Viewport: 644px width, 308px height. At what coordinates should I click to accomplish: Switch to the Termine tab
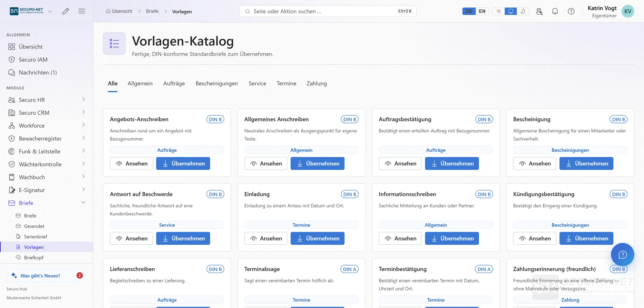286,84
